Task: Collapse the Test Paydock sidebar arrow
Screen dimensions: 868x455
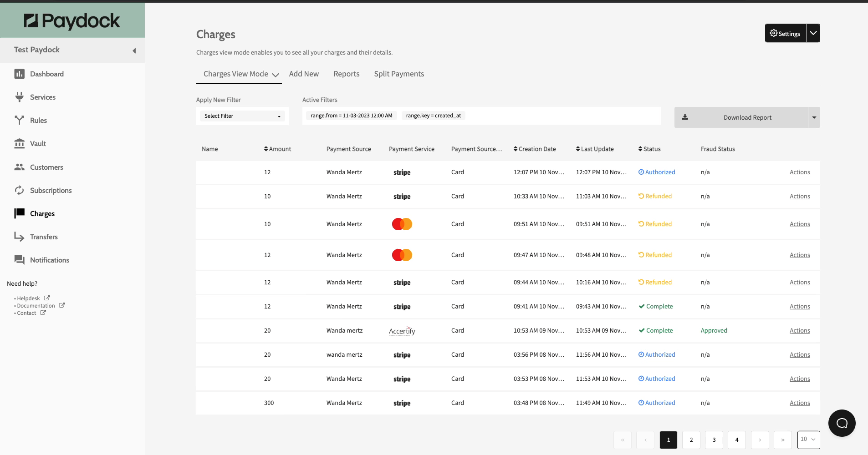Action: click(x=134, y=51)
